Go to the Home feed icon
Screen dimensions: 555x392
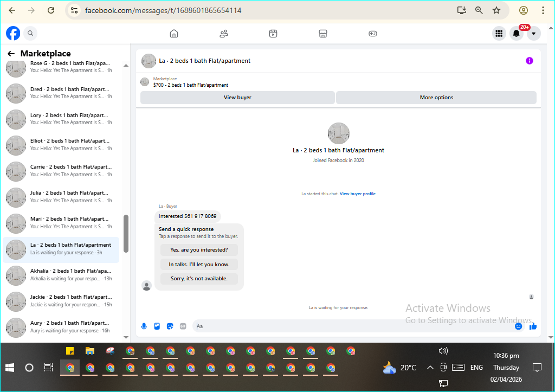pos(174,34)
